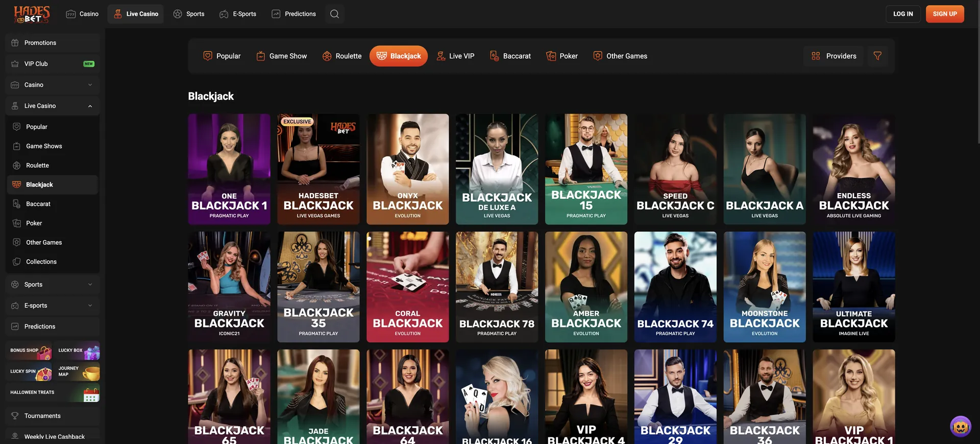Collapse the Live Casino sidebar section

53,106
